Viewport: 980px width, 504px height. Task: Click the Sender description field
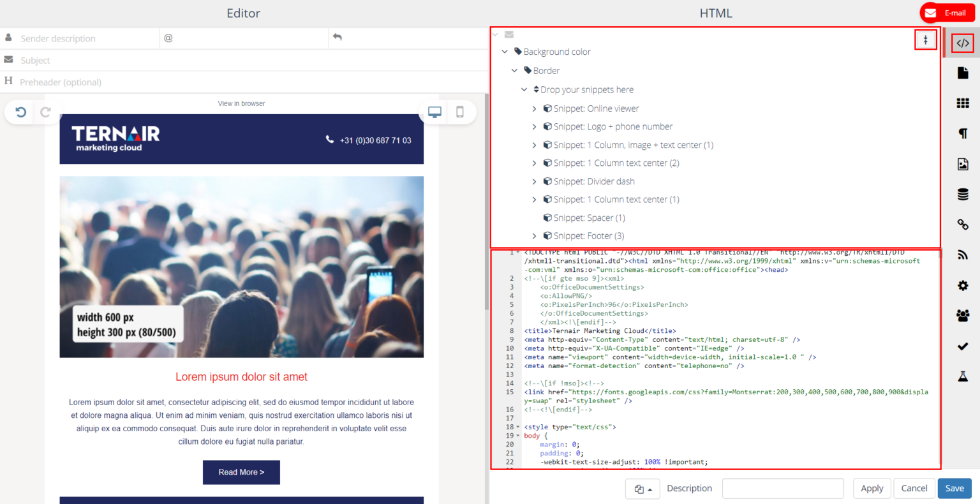point(80,38)
